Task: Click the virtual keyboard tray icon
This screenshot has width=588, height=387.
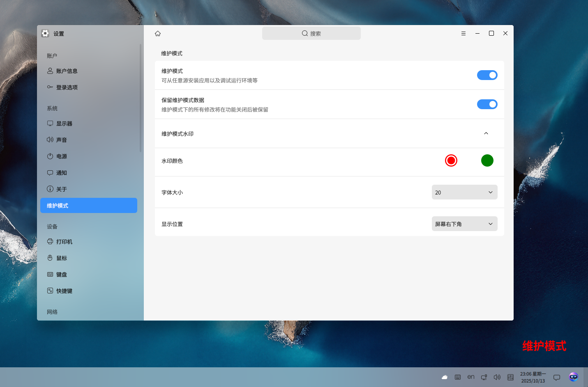Action: point(458,377)
